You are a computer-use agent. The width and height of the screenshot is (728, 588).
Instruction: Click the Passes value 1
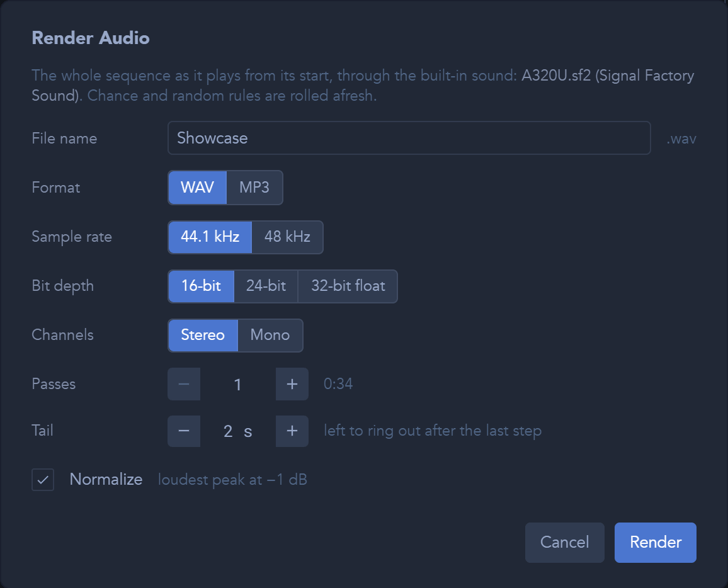(x=237, y=384)
